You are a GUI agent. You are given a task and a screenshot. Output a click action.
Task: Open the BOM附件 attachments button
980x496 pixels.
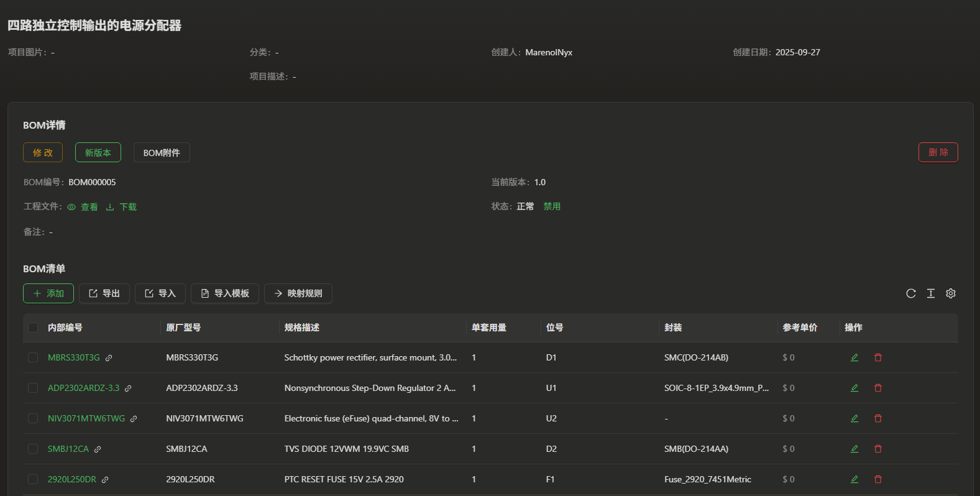162,152
